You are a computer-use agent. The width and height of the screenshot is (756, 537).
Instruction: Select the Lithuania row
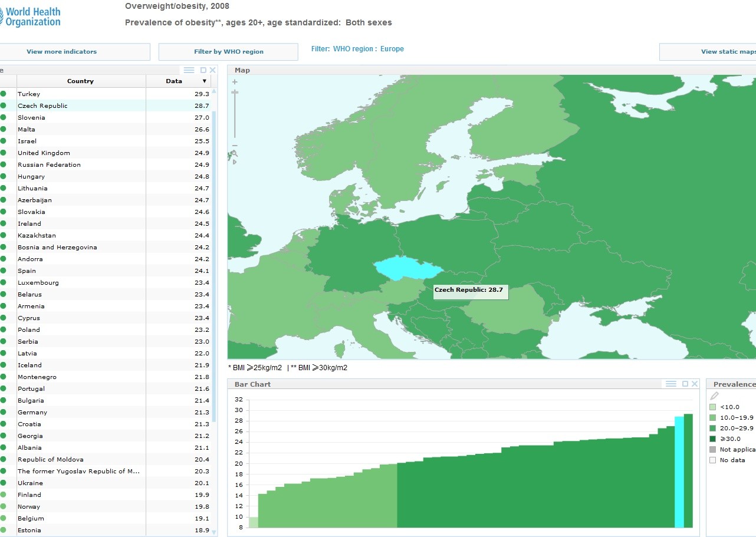pyautogui.click(x=106, y=188)
